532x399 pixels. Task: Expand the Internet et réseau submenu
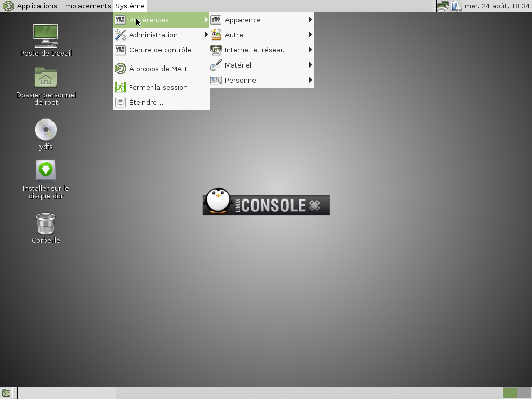[x=254, y=50]
